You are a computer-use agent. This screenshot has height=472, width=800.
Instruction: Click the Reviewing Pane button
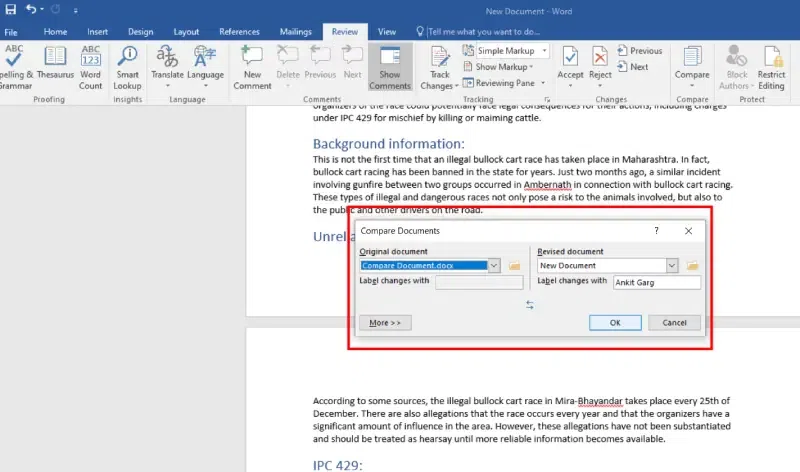tap(499, 83)
